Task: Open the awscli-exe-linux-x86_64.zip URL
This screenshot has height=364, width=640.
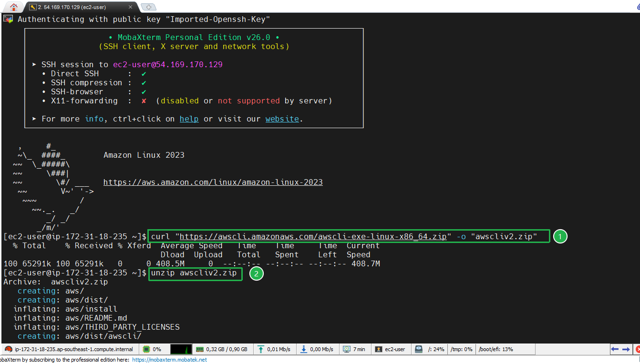Action: 313,237
